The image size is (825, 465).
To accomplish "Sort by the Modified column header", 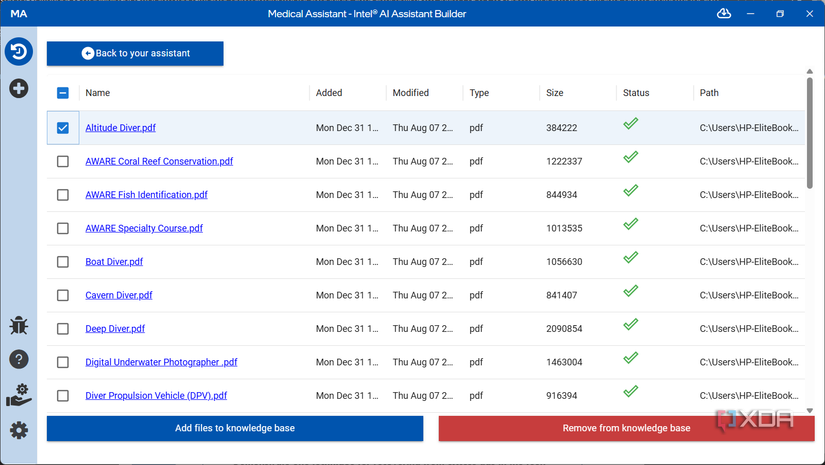I will click(x=411, y=93).
